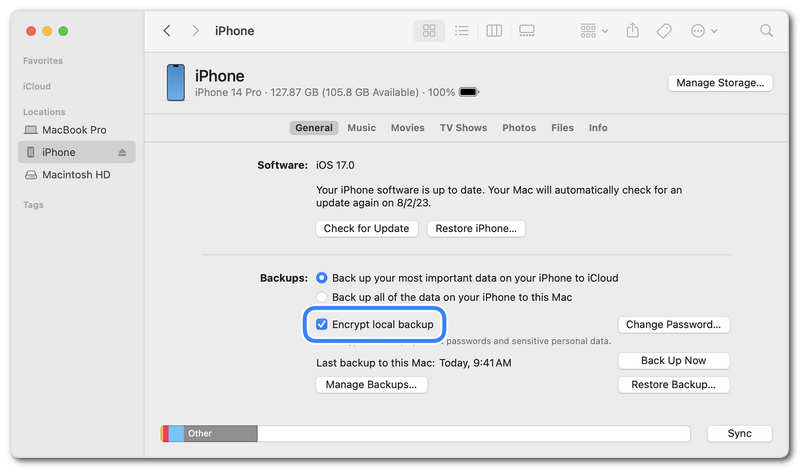Viewport: 800px width, 469px height.
Task: Open the Music tab
Action: 362,128
